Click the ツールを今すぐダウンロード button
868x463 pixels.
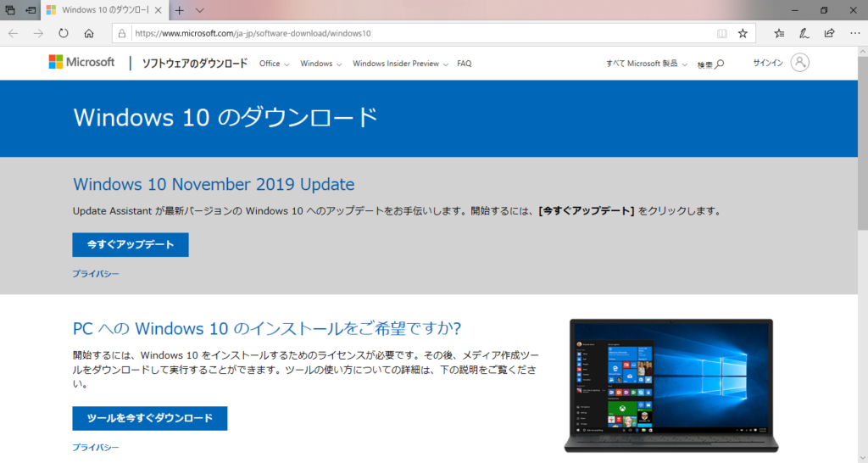pos(150,418)
